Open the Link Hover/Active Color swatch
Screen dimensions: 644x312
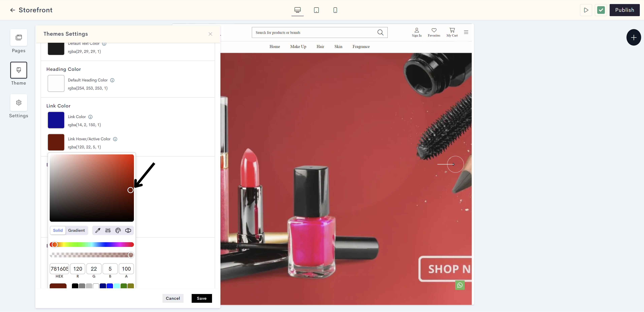(x=56, y=142)
